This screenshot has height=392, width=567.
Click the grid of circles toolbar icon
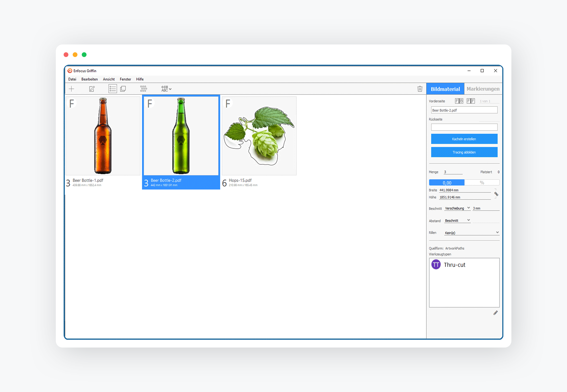click(x=143, y=89)
